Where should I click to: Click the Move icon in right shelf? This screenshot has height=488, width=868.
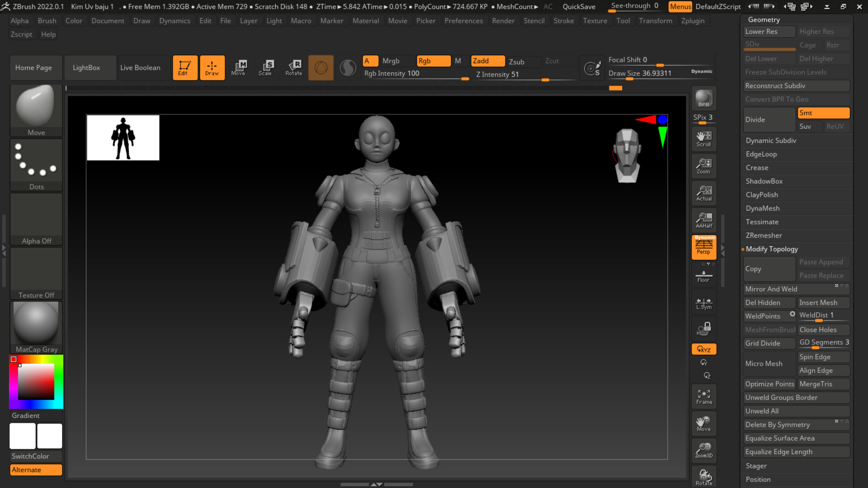704,424
